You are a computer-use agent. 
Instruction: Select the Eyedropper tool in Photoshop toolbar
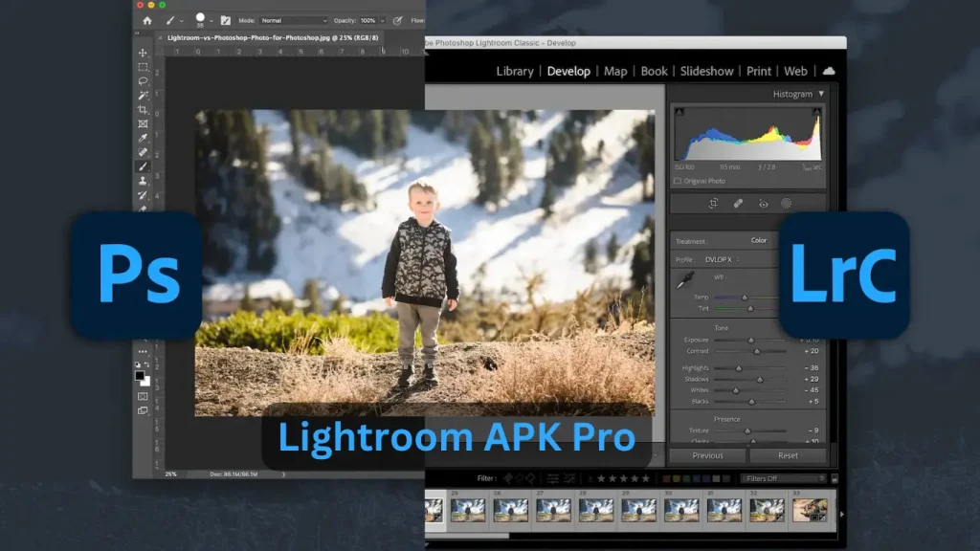(x=144, y=138)
